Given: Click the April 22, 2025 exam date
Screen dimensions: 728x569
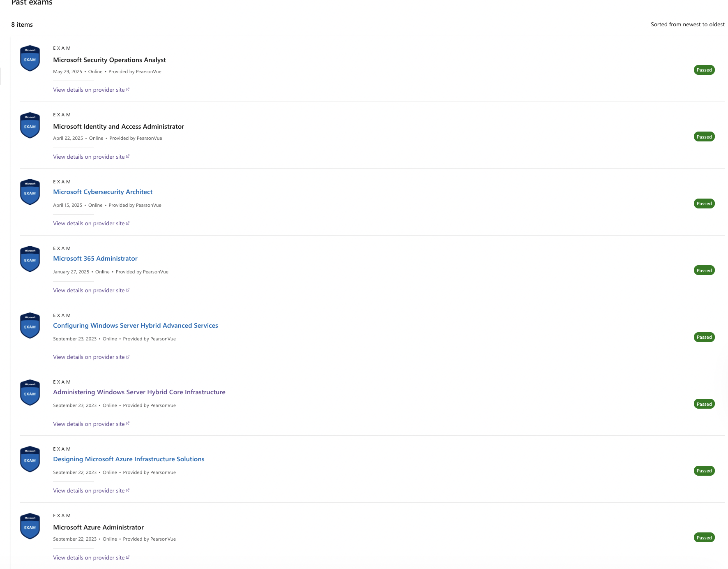Looking at the screenshot, I should coord(68,138).
